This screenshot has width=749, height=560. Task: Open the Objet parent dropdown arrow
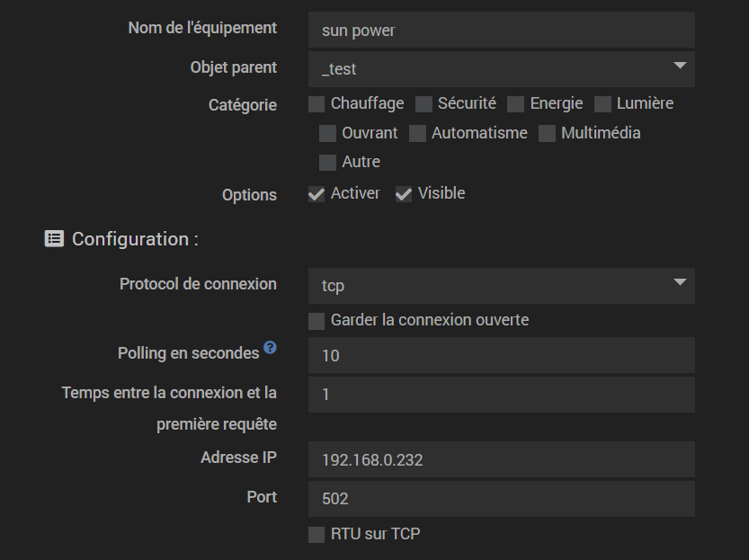(680, 66)
